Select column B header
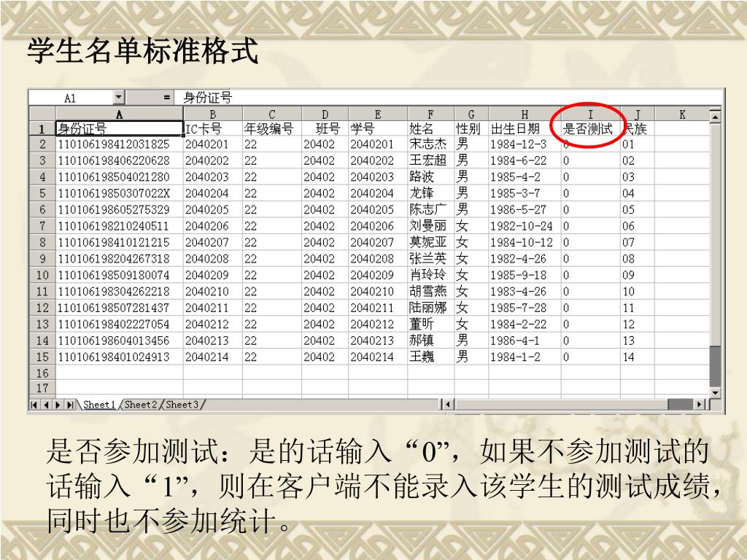This screenshot has height=560, width=747. click(x=213, y=114)
